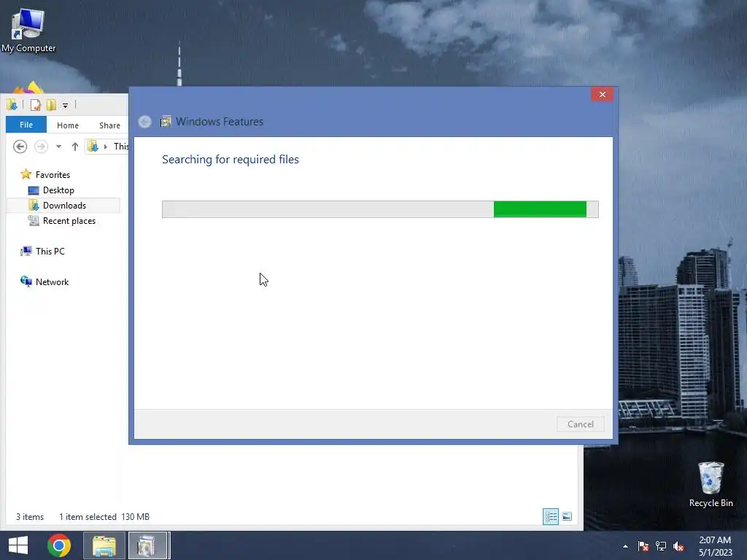Open File Explorer from taskbar
This screenshot has width=747, height=560.
click(x=104, y=545)
